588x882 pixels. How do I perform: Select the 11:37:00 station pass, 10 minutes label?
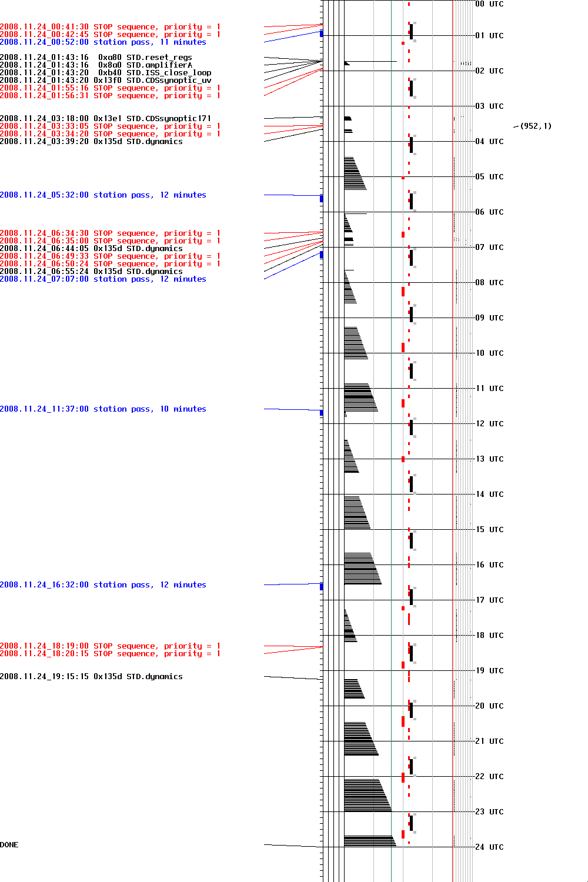tap(103, 409)
